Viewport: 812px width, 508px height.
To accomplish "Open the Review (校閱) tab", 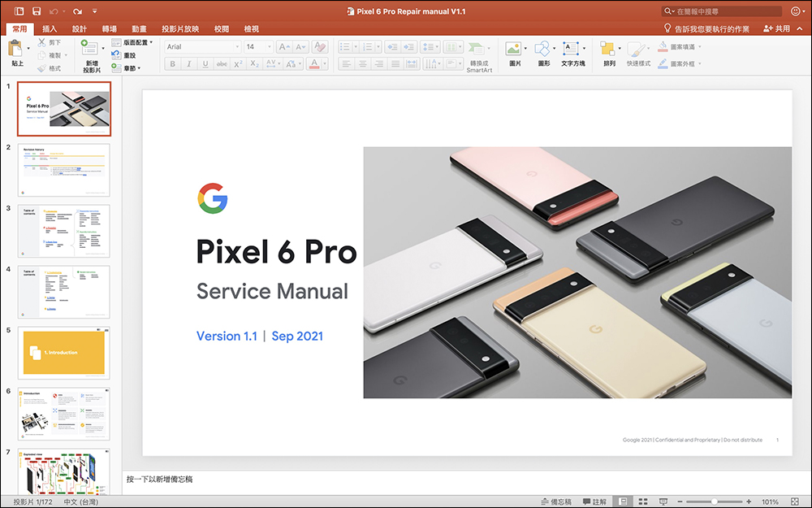I will [222, 29].
